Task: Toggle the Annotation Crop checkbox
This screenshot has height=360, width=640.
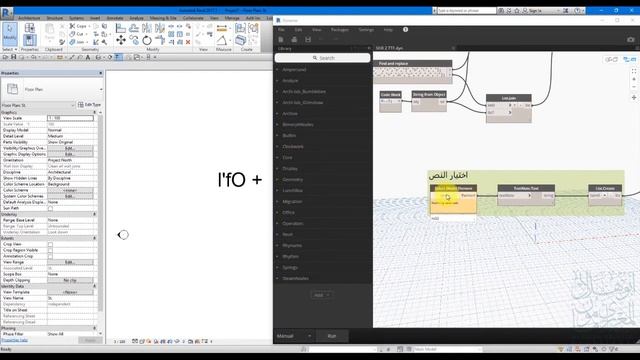Action: pos(50,256)
